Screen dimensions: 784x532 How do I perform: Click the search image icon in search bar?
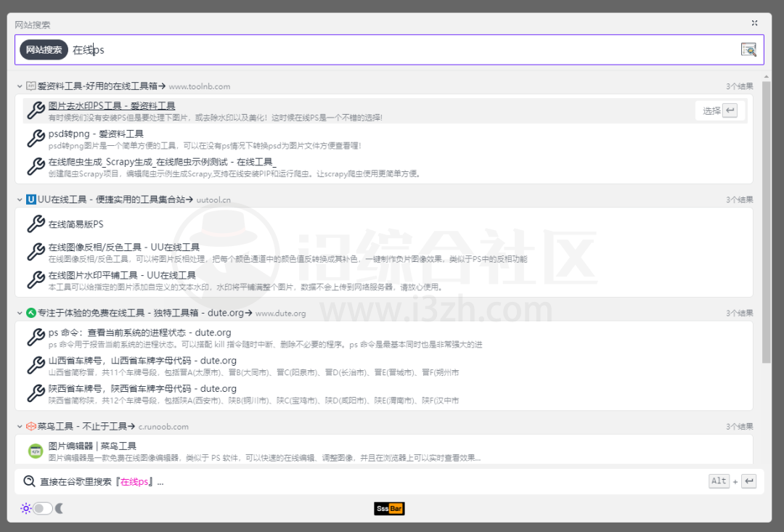748,49
